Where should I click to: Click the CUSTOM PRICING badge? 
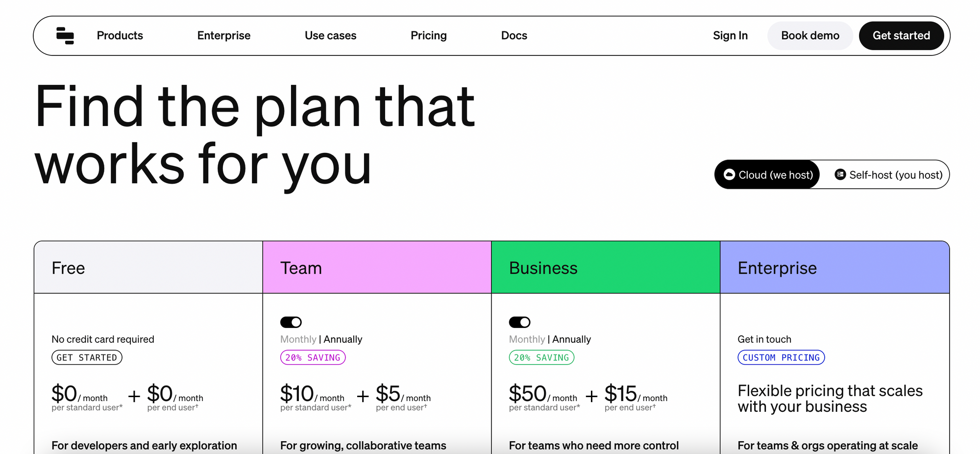pos(781,357)
